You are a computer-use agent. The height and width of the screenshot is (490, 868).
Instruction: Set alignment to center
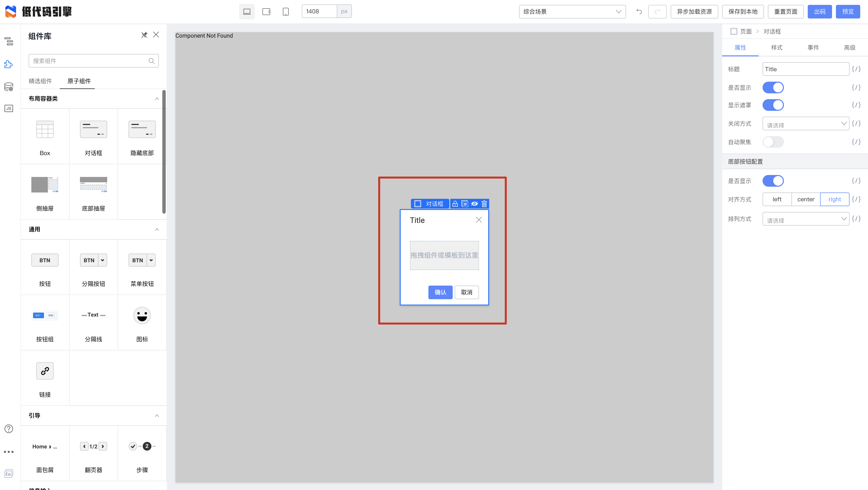[x=806, y=199]
